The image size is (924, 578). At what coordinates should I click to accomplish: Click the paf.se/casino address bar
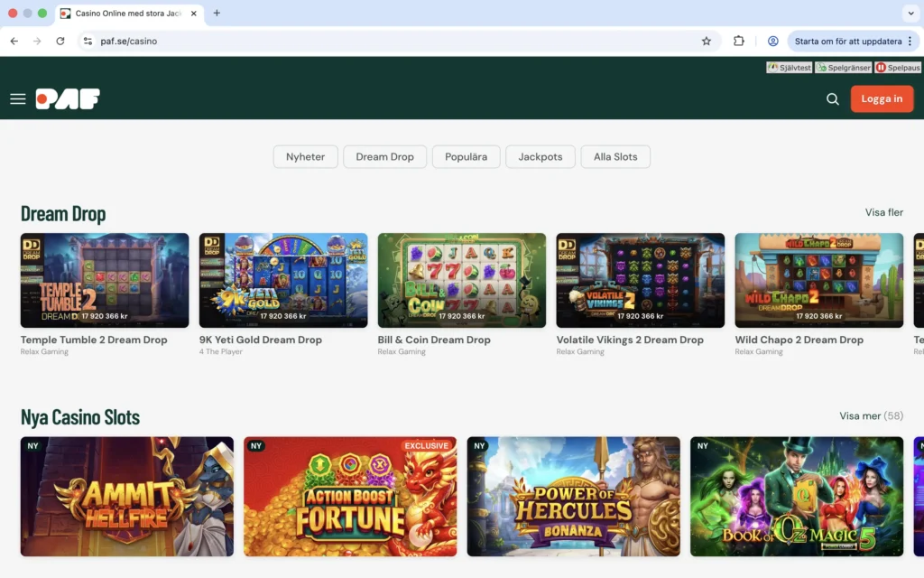[x=129, y=41]
